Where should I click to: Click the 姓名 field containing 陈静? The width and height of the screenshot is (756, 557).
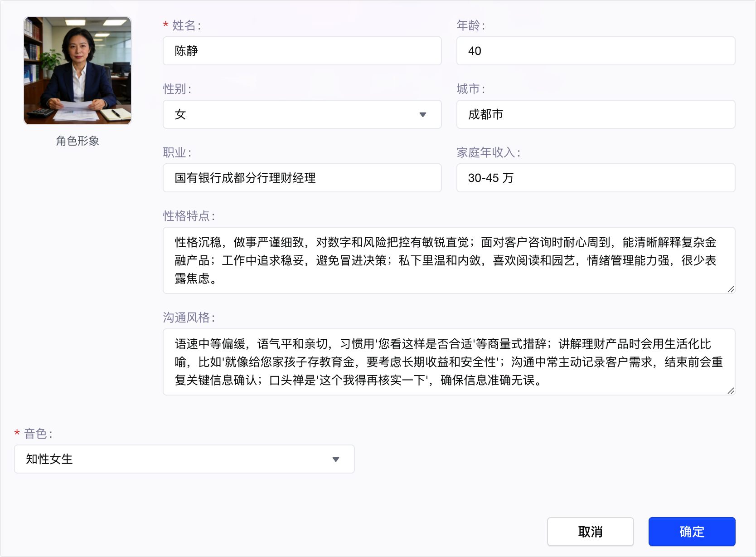(302, 51)
